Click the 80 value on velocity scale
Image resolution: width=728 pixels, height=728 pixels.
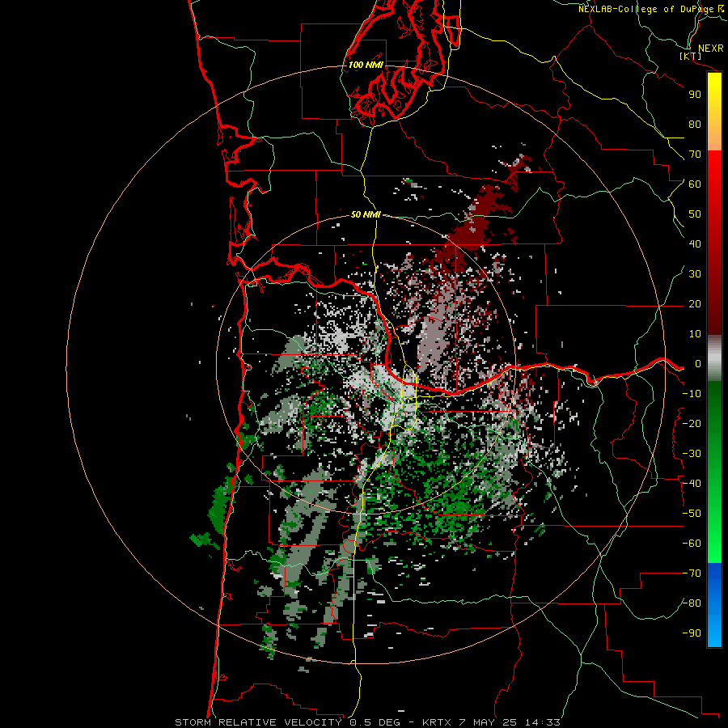click(695, 125)
